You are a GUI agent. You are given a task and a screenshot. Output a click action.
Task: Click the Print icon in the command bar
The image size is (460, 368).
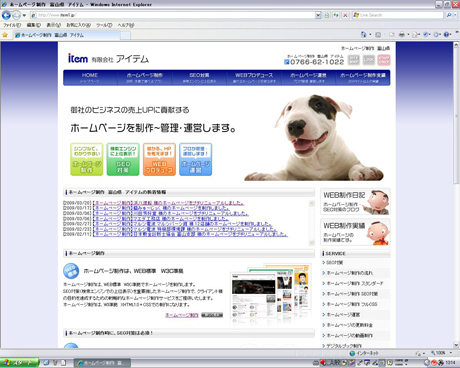[x=401, y=34]
